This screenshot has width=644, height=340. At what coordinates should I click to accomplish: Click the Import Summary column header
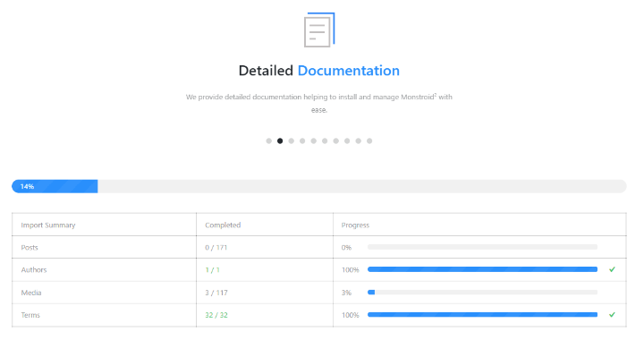click(48, 225)
